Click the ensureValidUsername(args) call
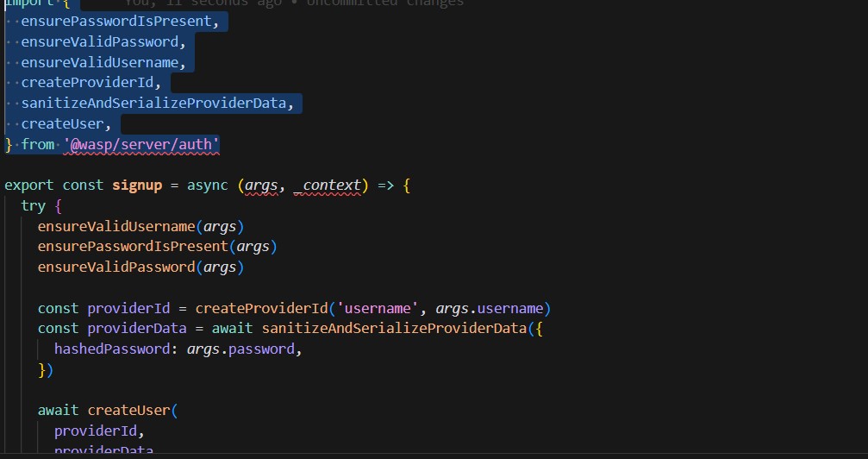868x459 pixels. (x=141, y=226)
